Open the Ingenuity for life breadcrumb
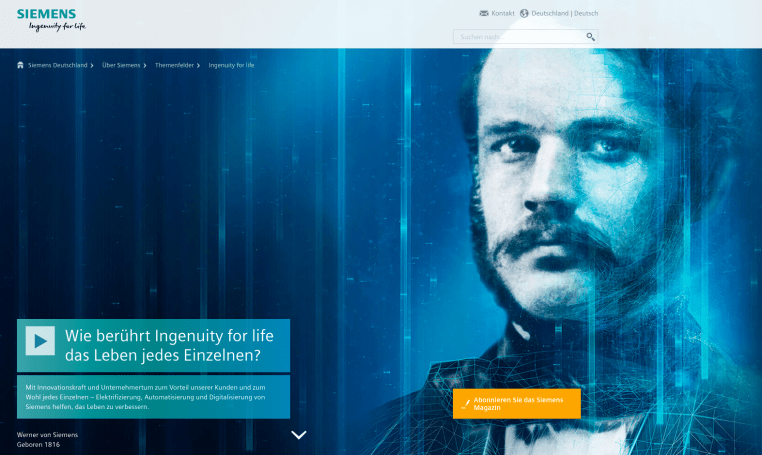 (x=231, y=65)
